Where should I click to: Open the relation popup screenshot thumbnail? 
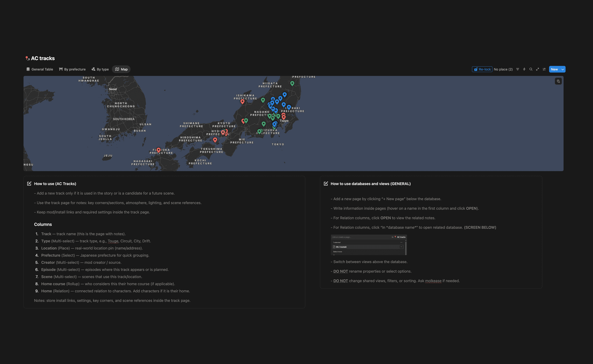tap(369, 245)
